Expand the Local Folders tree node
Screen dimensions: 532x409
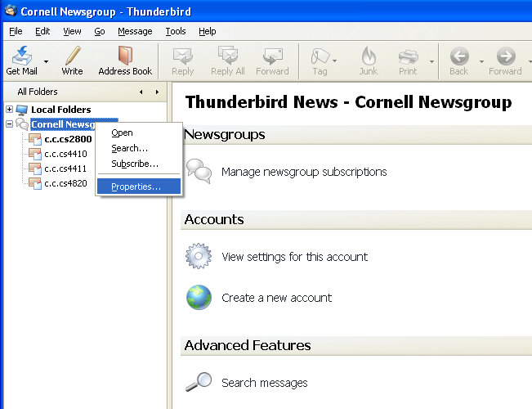coord(10,110)
